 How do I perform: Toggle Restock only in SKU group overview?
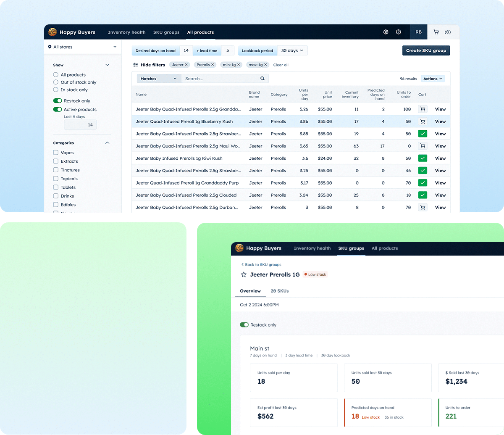(244, 325)
